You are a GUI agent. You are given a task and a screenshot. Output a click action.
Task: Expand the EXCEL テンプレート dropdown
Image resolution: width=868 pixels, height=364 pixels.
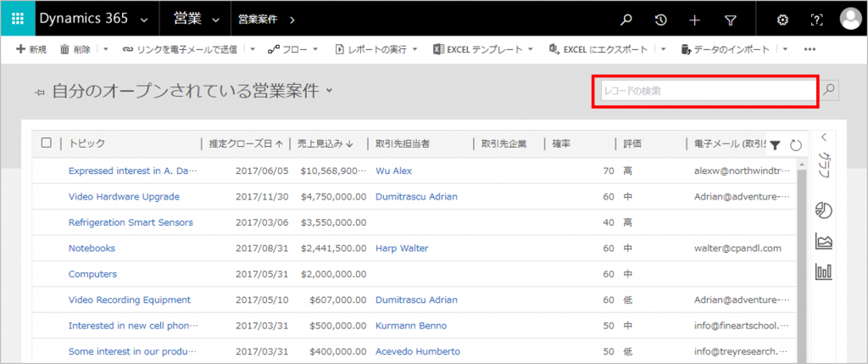coord(530,50)
